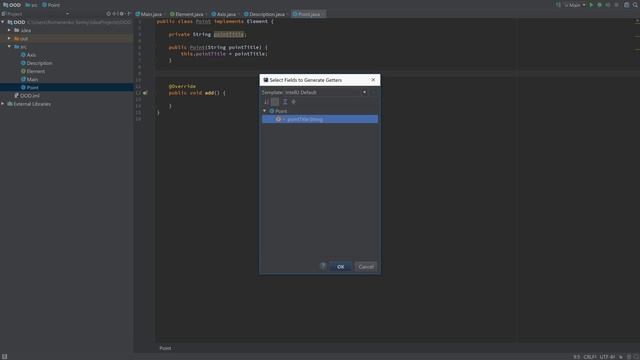This screenshot has height=360, width=640.
Task: Open Axis class in project tree
Action: click(x=31, y=55)
